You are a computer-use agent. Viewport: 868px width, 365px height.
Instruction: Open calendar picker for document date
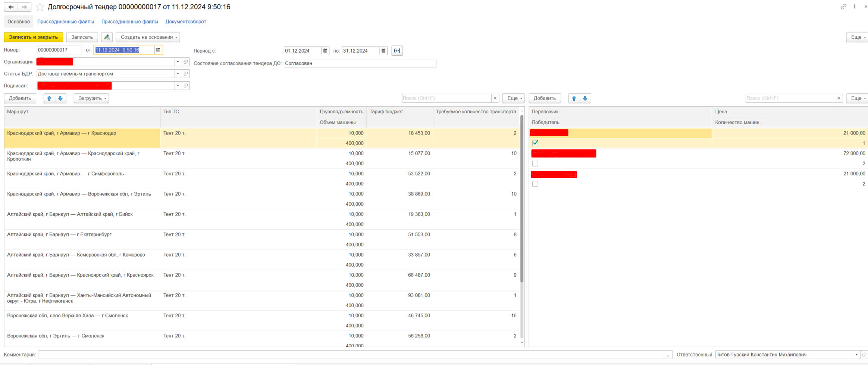pyautogui.click(x=158, y=50)
